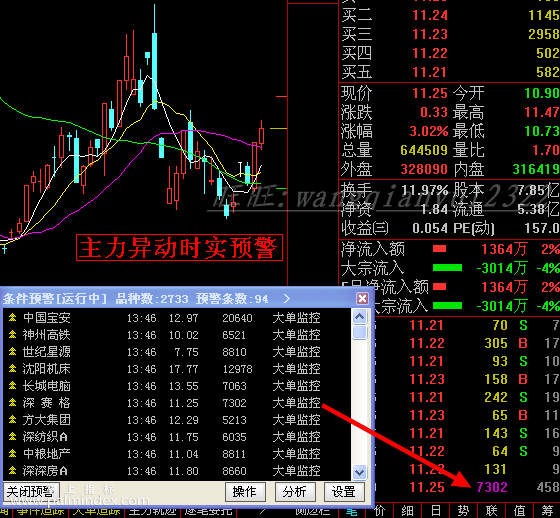Image resolution: width=560 pixels, height=518 pixels.
Task: Click alert icon beside 世纪星源
Action: (x=12, y=352)
